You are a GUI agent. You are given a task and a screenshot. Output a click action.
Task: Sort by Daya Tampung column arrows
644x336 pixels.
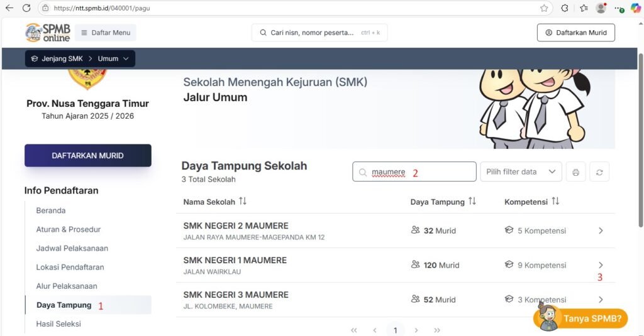click(x=472, y=201)
